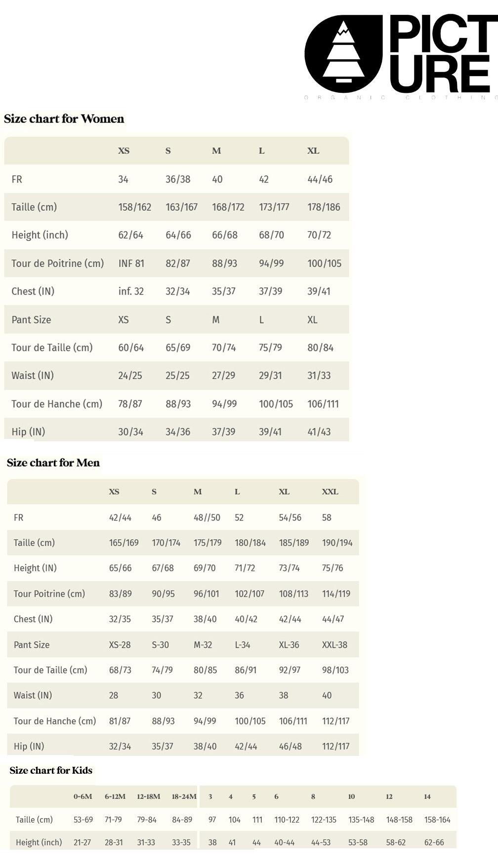Click the Women's Pant Size row label
The image size is (498, 868).
click(31, 319)
